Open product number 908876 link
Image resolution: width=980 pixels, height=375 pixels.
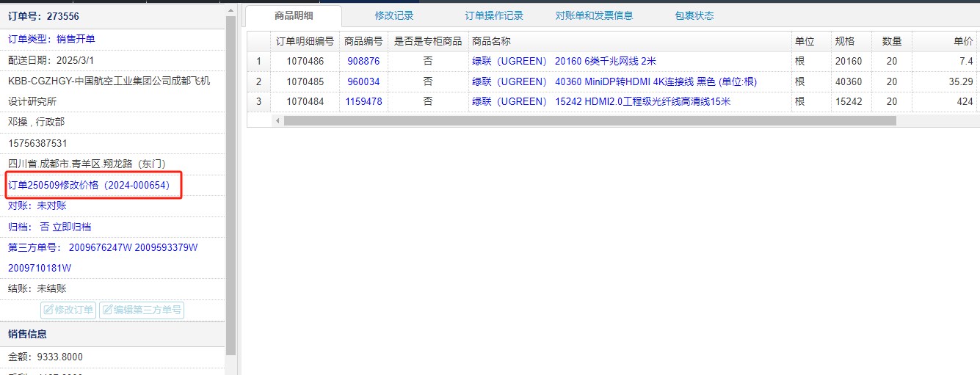coord(363,62)
